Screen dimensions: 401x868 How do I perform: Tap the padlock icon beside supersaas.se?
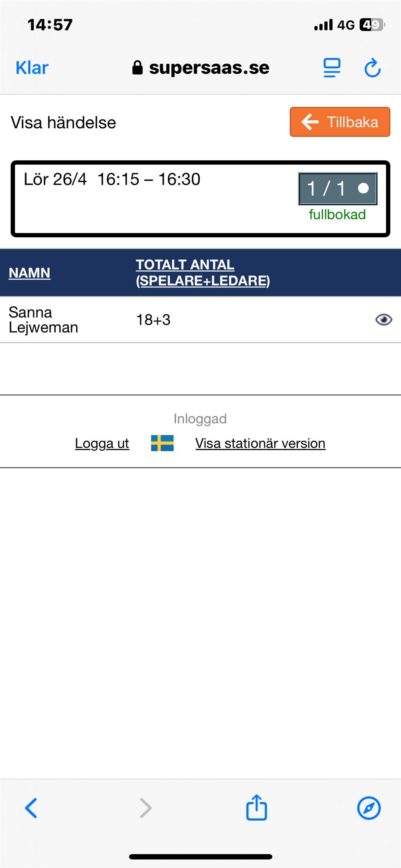138,68
